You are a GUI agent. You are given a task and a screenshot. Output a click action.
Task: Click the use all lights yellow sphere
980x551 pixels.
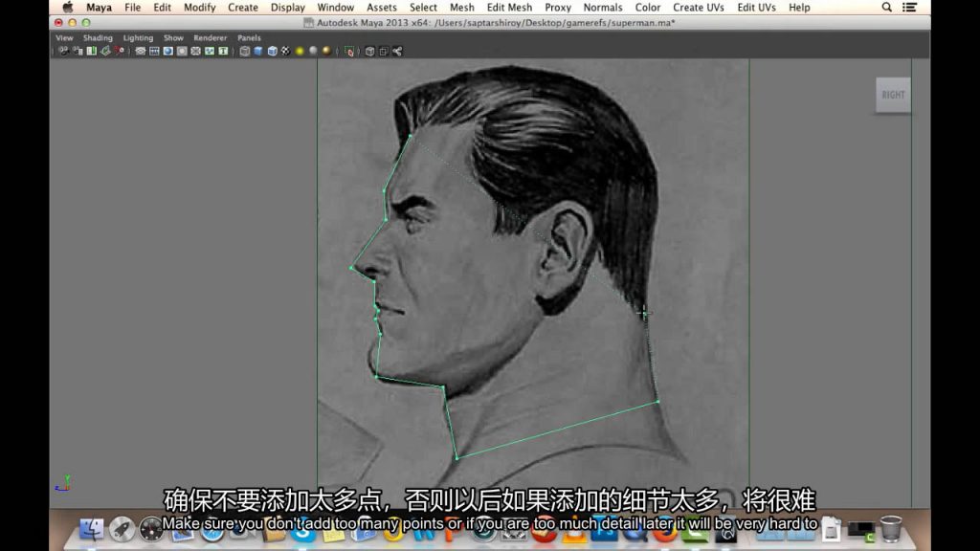tap(300, 52)
